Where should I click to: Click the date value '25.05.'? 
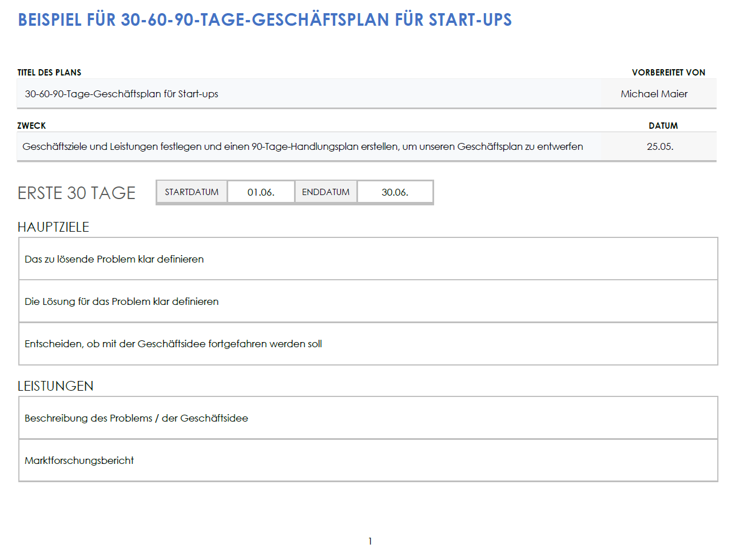pos(660,146)
